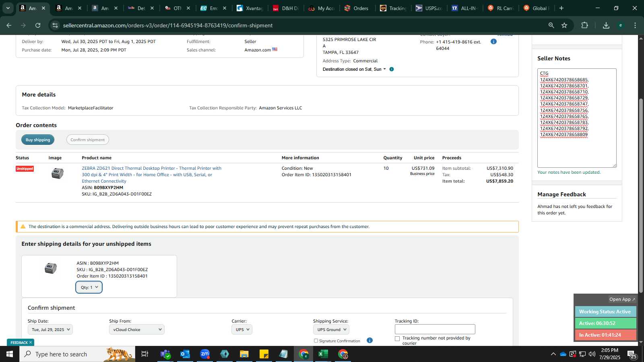Bookmark this page with the star icon
Image resolution: width=644 pixels, height=362 pixels.
(x=564, y=25)
